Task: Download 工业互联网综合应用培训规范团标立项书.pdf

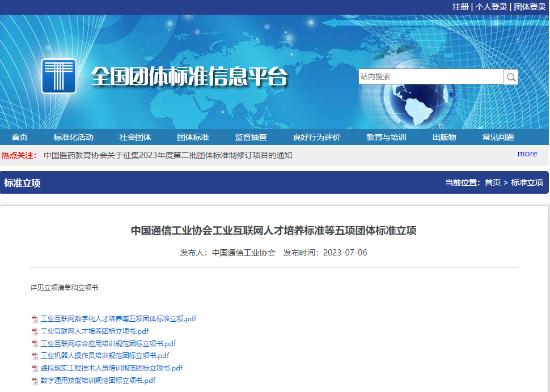Action: (108, 344)
